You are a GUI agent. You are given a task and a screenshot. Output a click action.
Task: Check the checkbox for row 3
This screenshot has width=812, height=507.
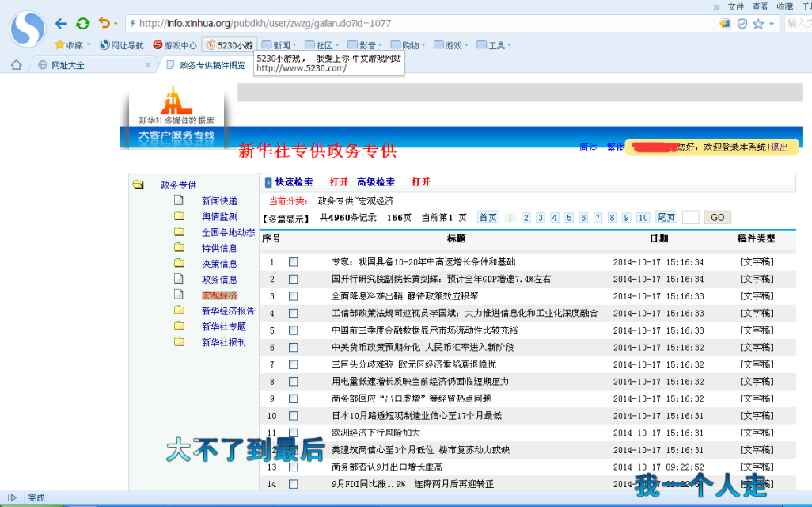[293, 296]
